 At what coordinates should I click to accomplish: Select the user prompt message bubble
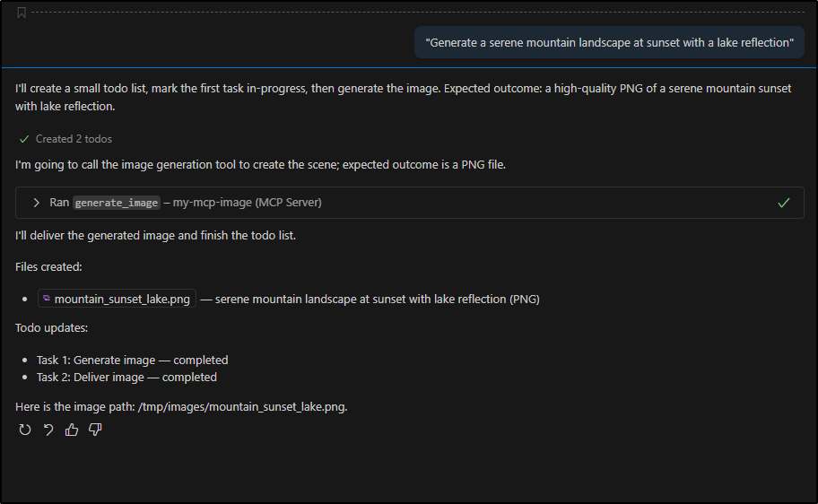point(609,42)
